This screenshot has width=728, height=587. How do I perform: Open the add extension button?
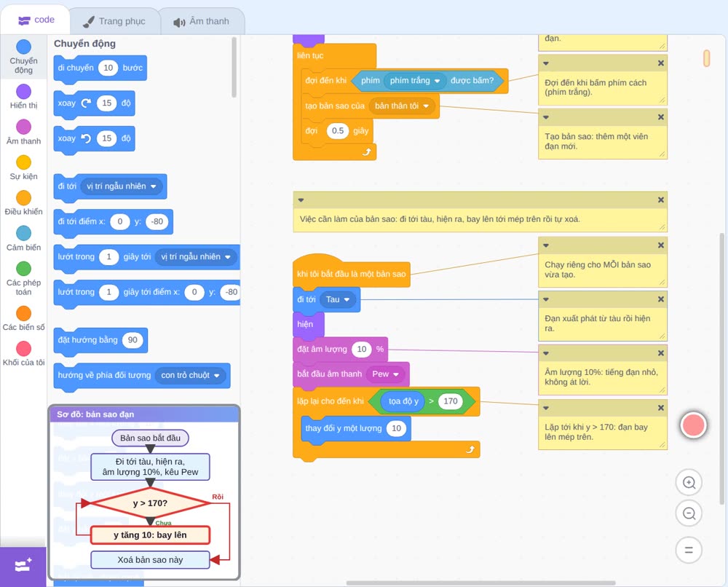[x=23, y=566]
